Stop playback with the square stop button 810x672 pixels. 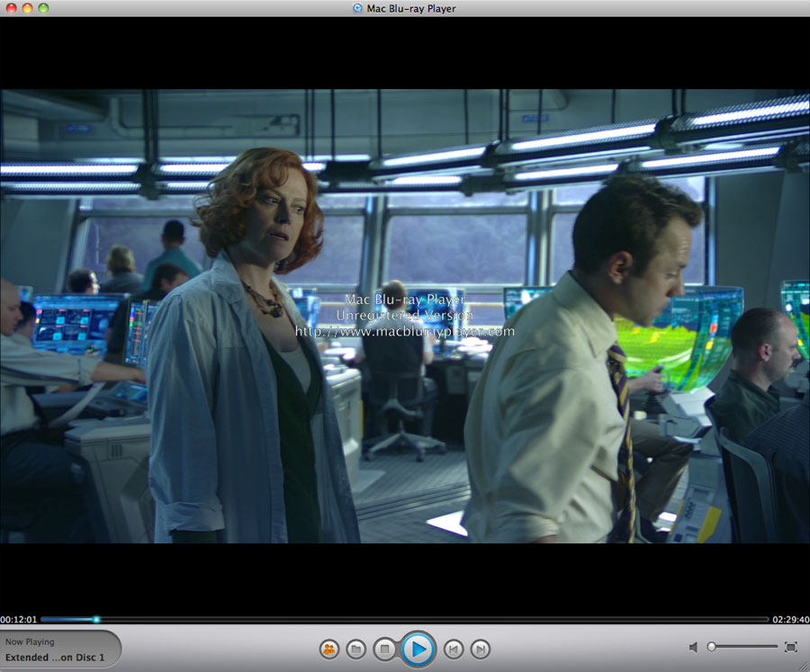[x=384, y=649]
